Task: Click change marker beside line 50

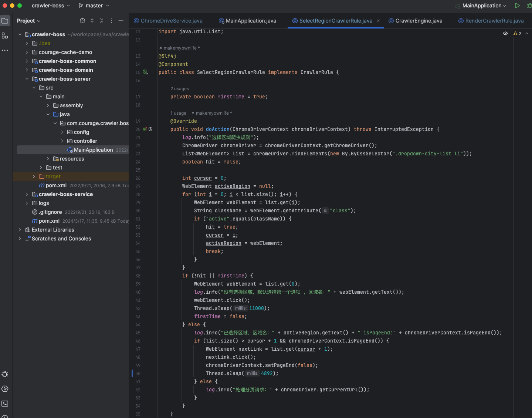Action: pos(132,373)
